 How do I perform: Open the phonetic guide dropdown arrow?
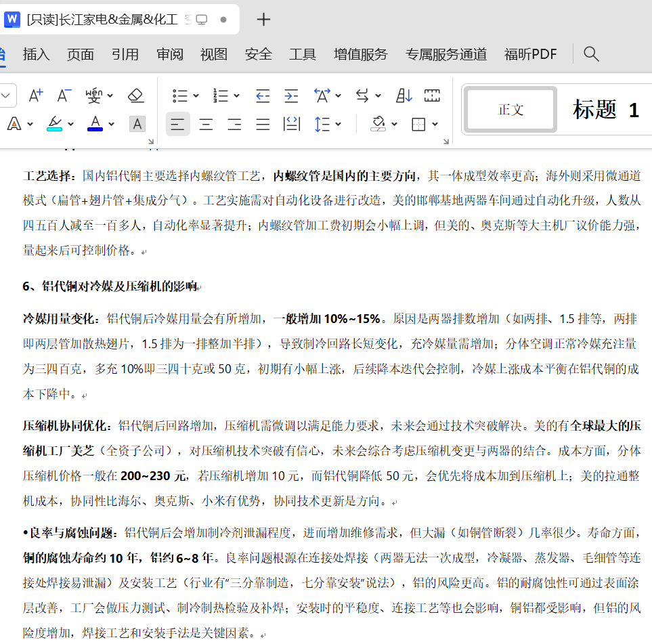point(110,96)
